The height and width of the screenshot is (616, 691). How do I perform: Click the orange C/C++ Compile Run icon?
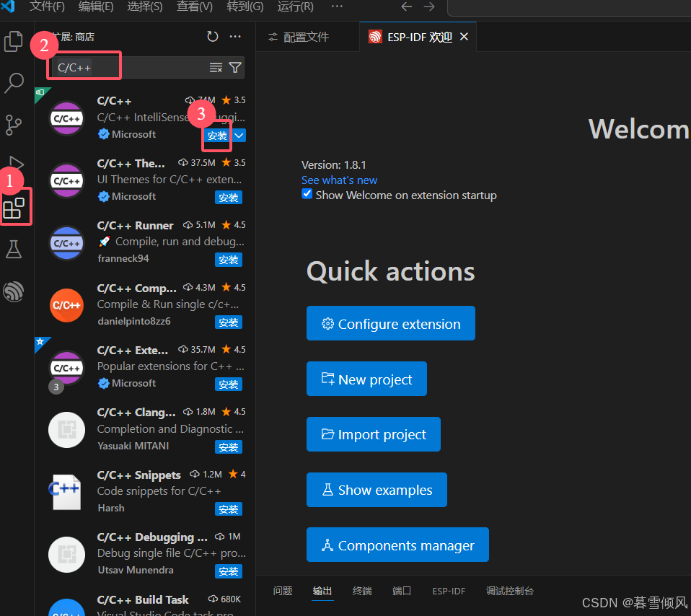pos(66,305)
